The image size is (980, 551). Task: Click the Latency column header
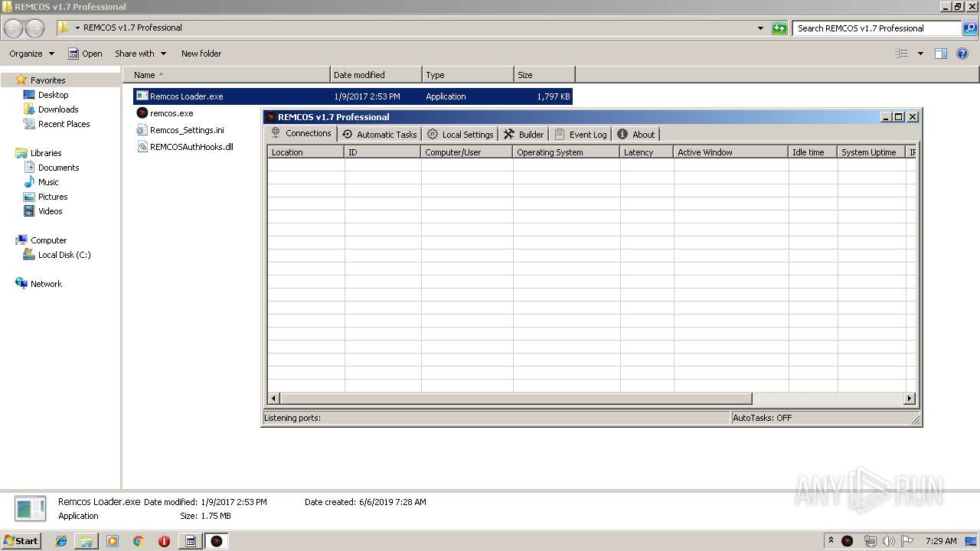point(647,152)
